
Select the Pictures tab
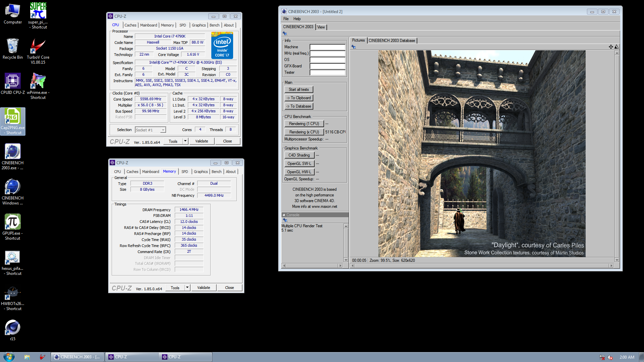358,40
